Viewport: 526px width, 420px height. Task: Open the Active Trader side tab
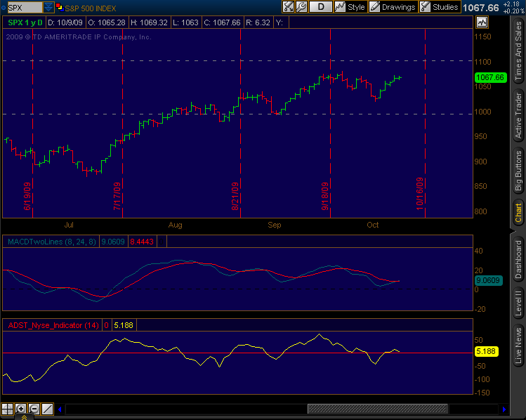(518, 115)
